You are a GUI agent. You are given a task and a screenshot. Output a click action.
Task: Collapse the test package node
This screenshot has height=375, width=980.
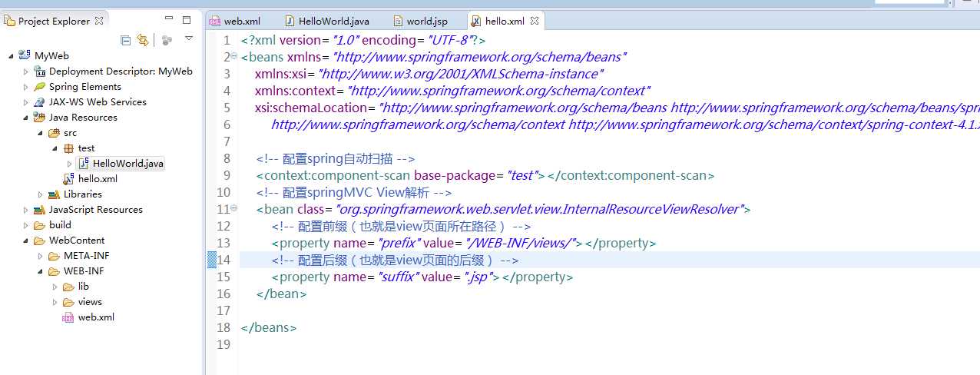pos(55,148)
